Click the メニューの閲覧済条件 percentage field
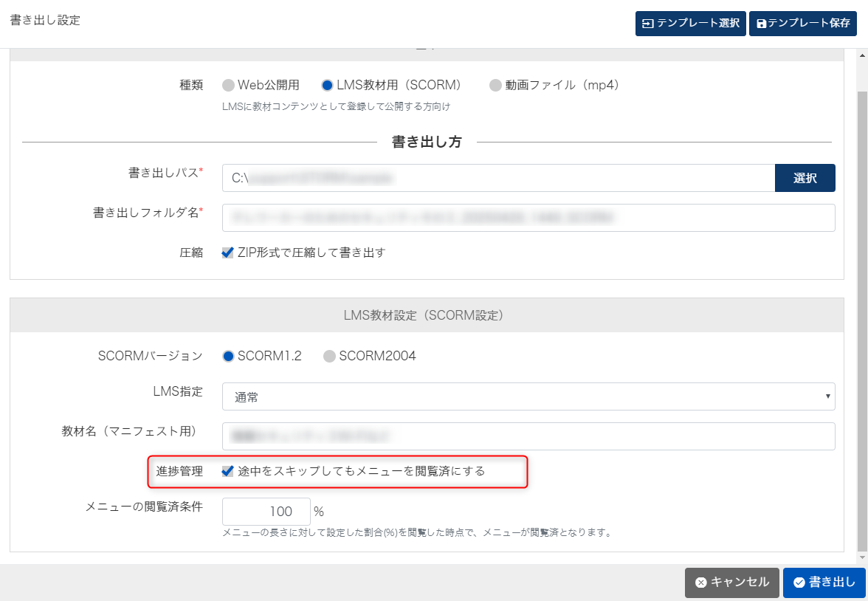This screenshot has width=868, height=601. pos(266,512)
